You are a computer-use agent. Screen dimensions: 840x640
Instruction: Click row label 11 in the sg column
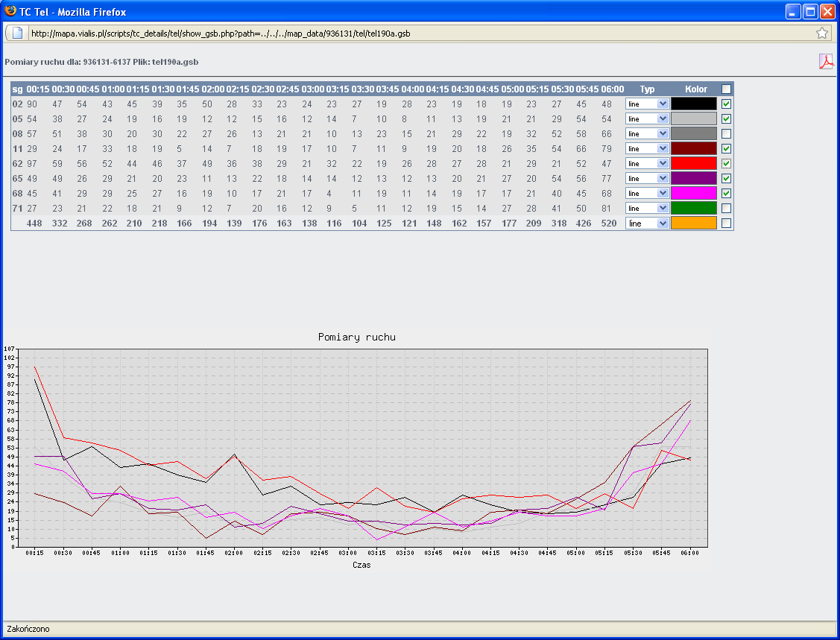(x=18, y=149)
